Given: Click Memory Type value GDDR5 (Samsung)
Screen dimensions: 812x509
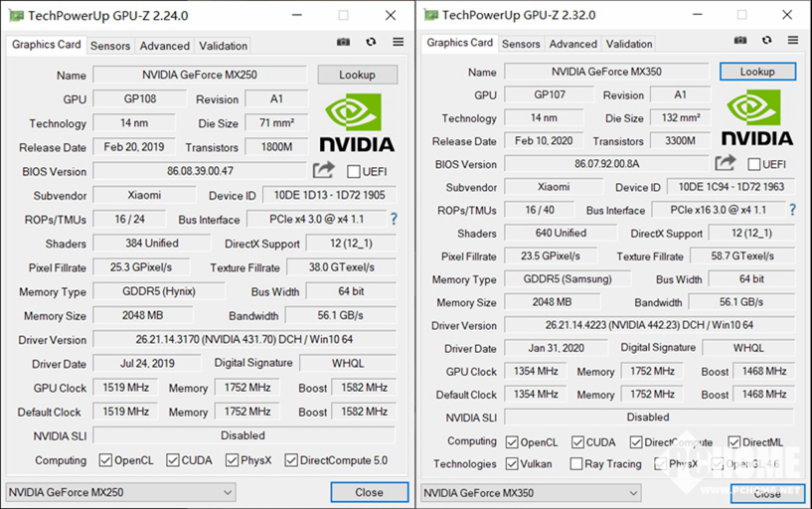Looking at the screenshot, I should 568,278.
